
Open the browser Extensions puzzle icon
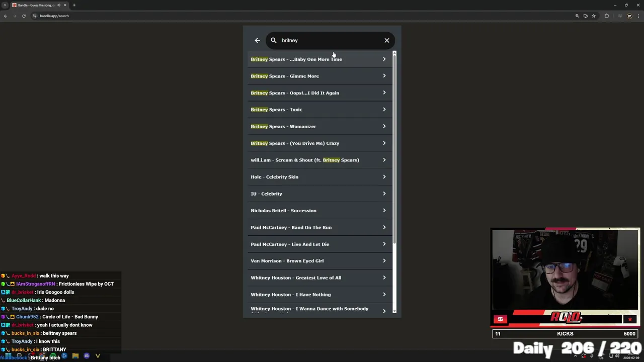click(x=606, y=16)
